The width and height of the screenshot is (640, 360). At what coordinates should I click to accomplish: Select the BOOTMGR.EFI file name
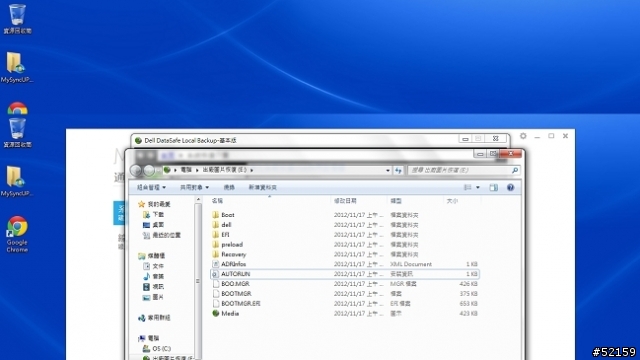240,303
